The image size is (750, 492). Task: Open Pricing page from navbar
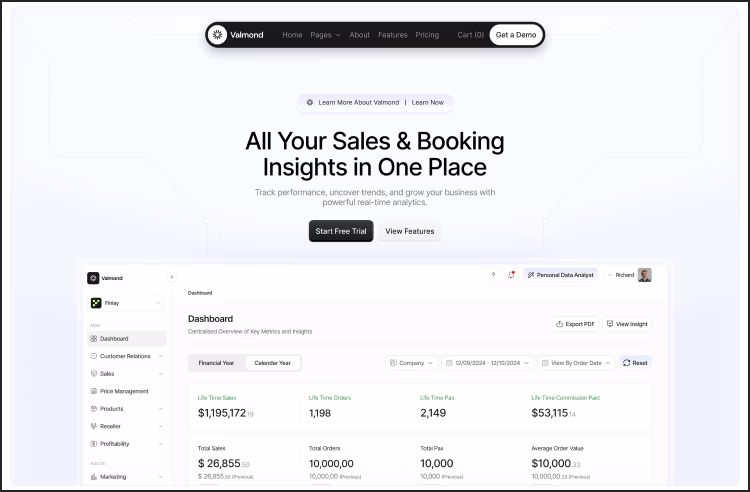(x=427, y=35)
